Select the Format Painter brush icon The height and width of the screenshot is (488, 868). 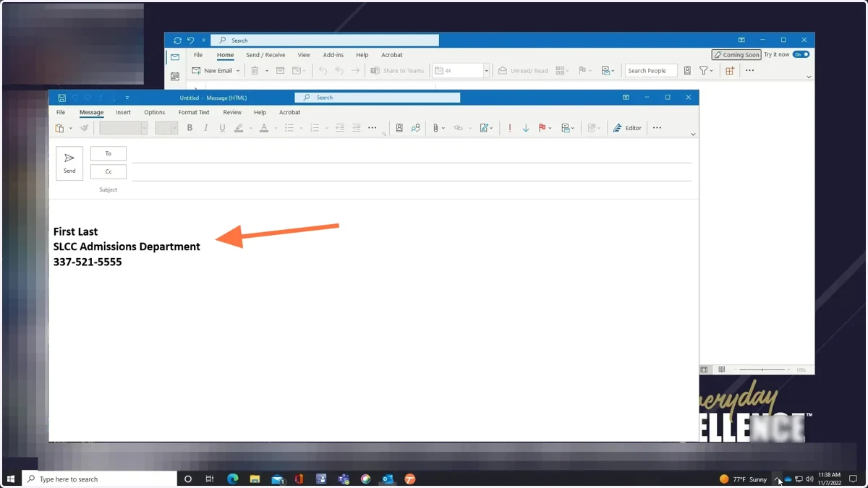84,128
